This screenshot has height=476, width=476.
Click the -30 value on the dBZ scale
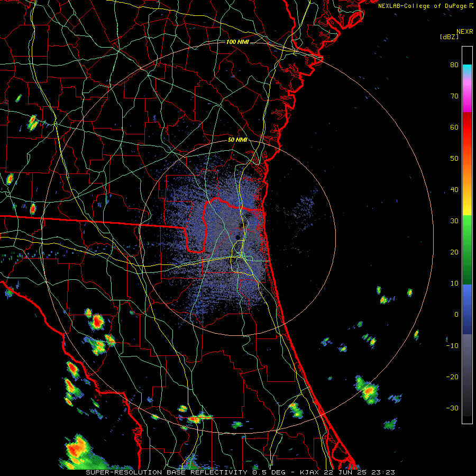(x=452, y=408)
